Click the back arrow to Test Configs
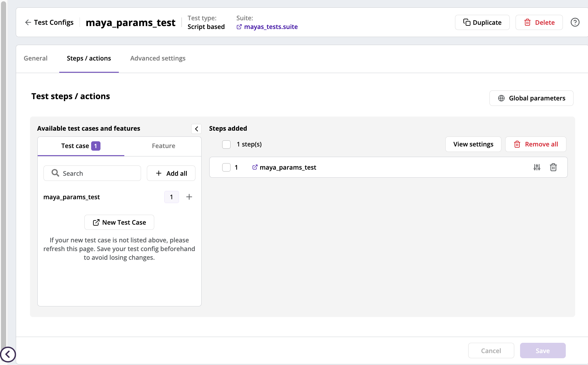The image size is (588, 365). (x=28, y=22)
